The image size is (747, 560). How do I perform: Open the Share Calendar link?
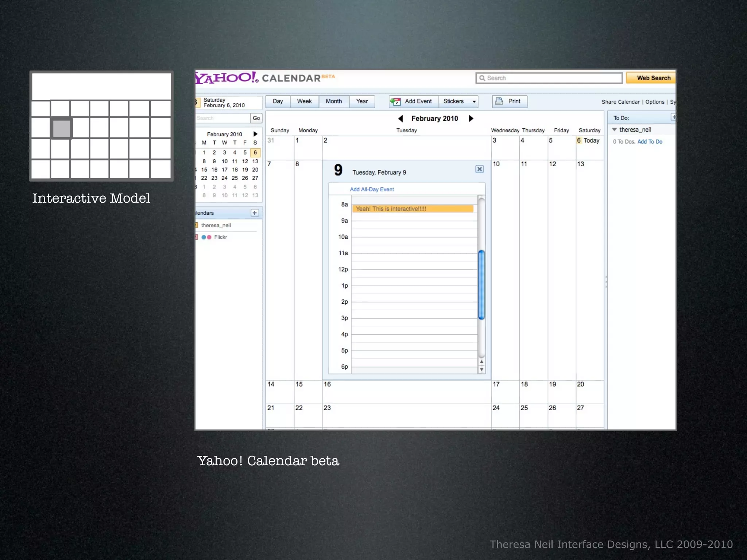[x=620, y=102]
